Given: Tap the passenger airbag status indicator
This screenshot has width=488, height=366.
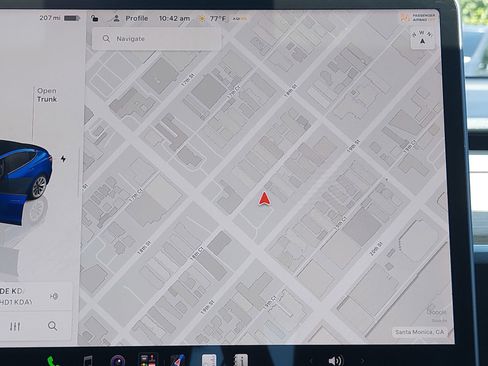Looking at the screenshot, I should pos(418,17).
